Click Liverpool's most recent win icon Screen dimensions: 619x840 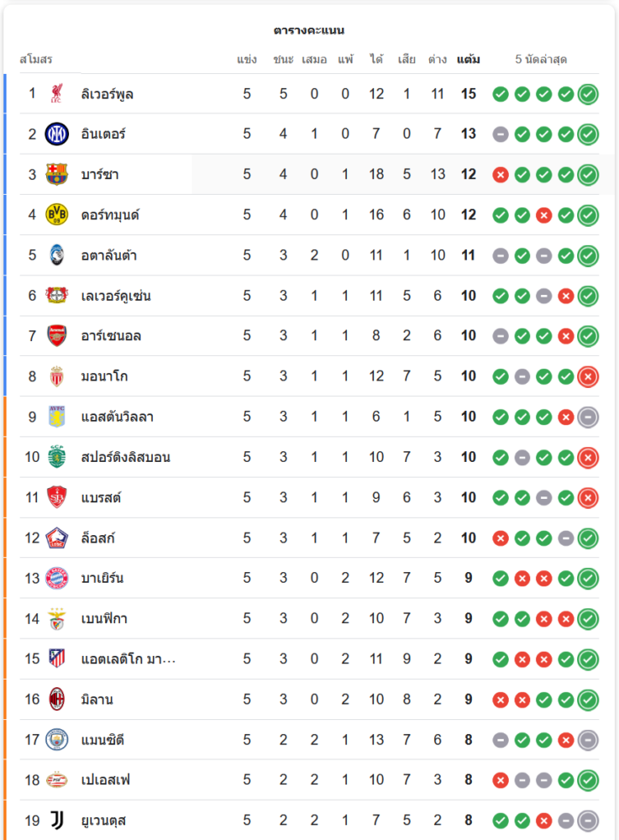pos(588,94)
